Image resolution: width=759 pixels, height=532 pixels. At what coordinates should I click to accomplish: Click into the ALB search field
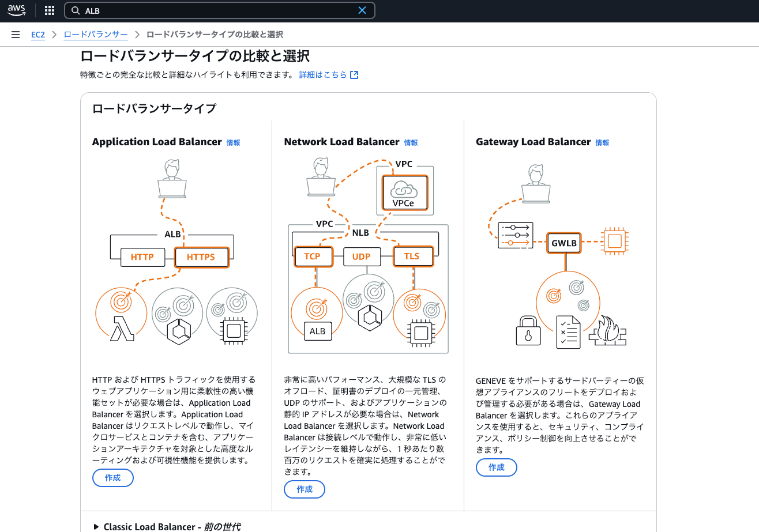[x=219, y=10]
